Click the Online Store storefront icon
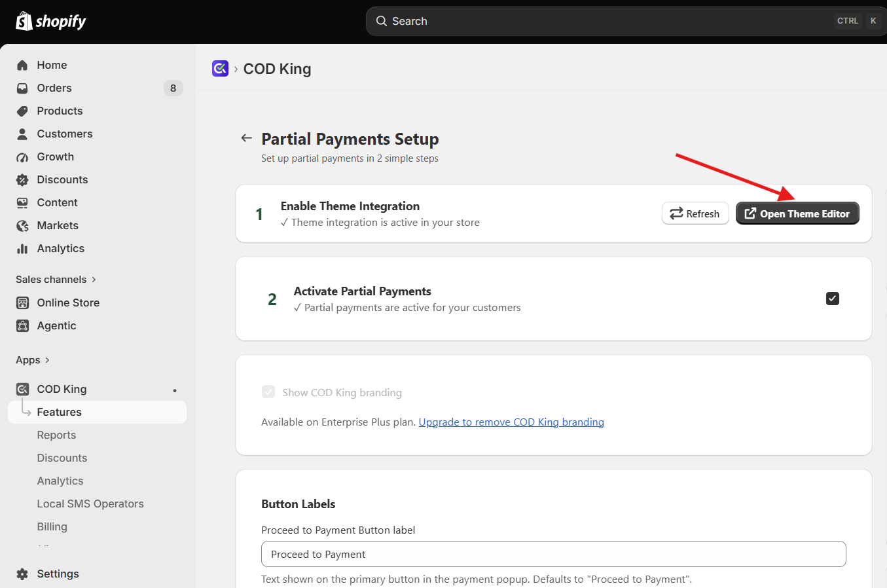887x588 pixels. pos(22,303)
